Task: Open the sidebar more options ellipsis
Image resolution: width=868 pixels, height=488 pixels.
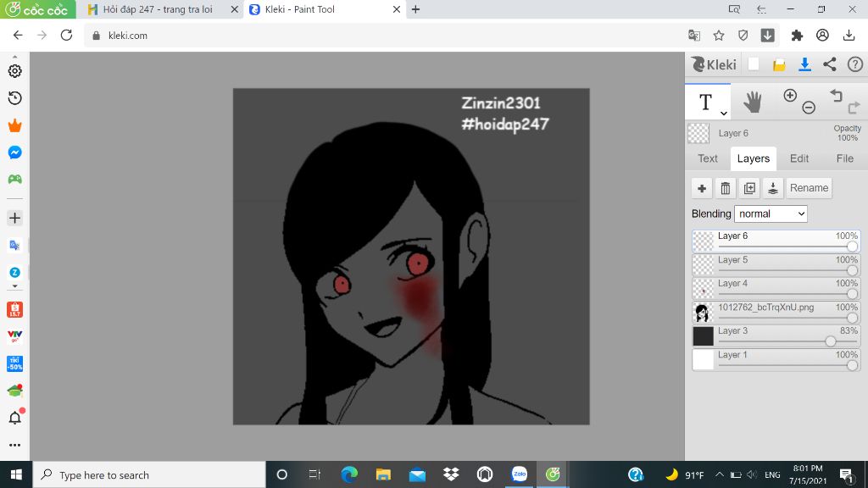Action: click(x=15, y=445)
